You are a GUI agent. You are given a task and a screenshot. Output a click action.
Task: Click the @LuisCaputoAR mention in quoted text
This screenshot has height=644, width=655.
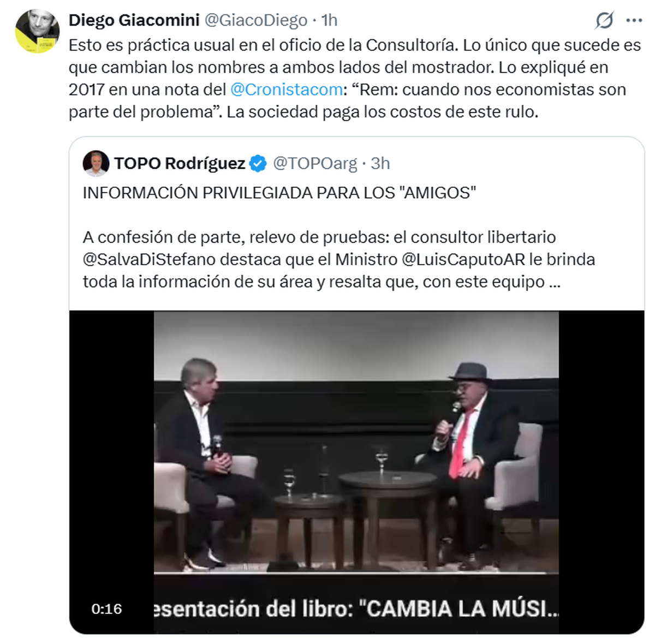tap(463, 259)
